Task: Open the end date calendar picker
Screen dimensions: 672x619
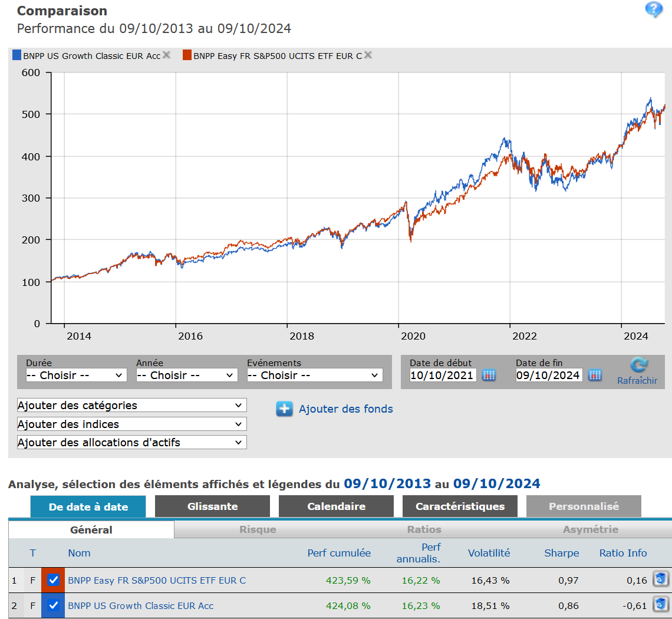Action: coord(595,375)
